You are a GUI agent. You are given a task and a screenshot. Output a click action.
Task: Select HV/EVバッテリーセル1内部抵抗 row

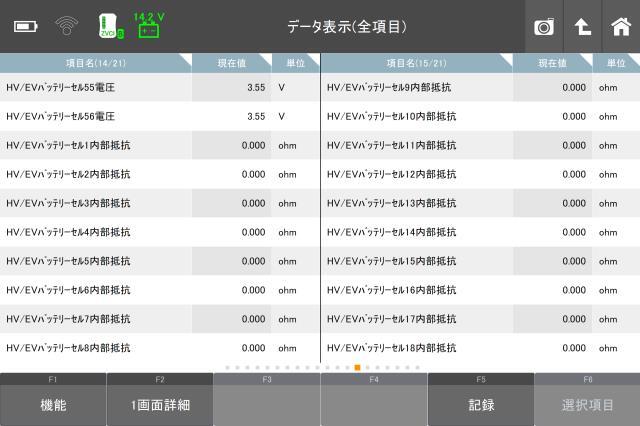[x=160, y=145]
